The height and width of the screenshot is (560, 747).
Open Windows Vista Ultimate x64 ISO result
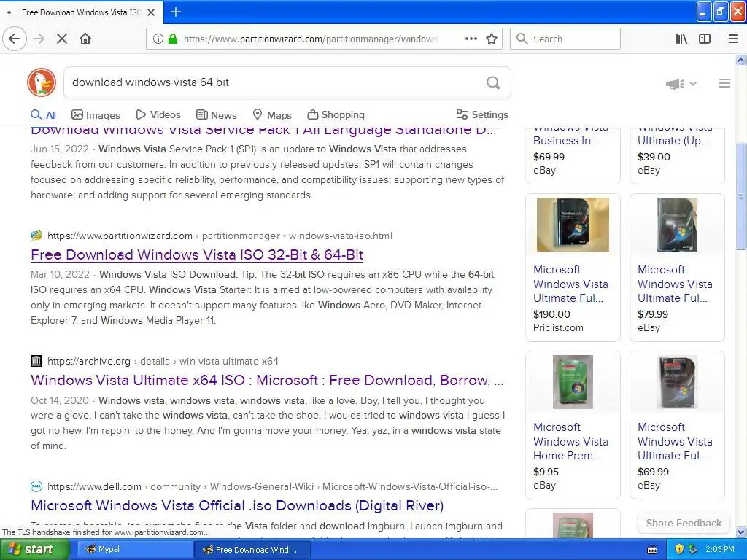pos(267,380)
